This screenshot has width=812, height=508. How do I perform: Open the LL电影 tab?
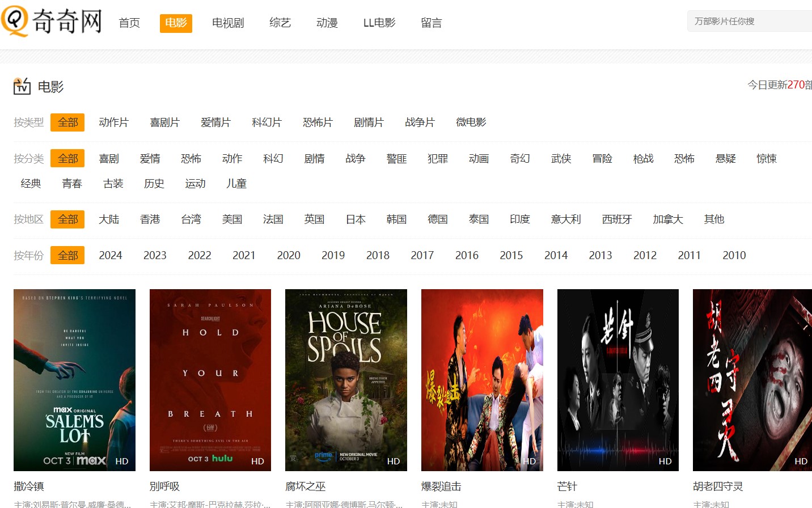pos(379,23)
